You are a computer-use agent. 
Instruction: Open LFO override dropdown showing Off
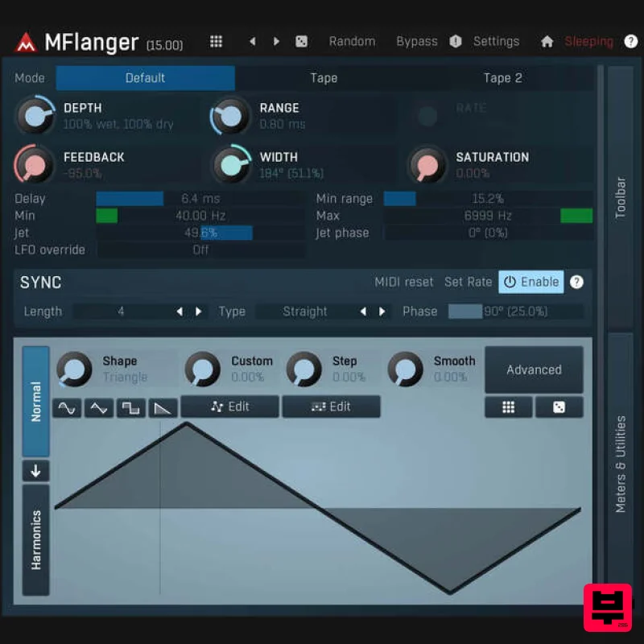(x=201, y=250)
